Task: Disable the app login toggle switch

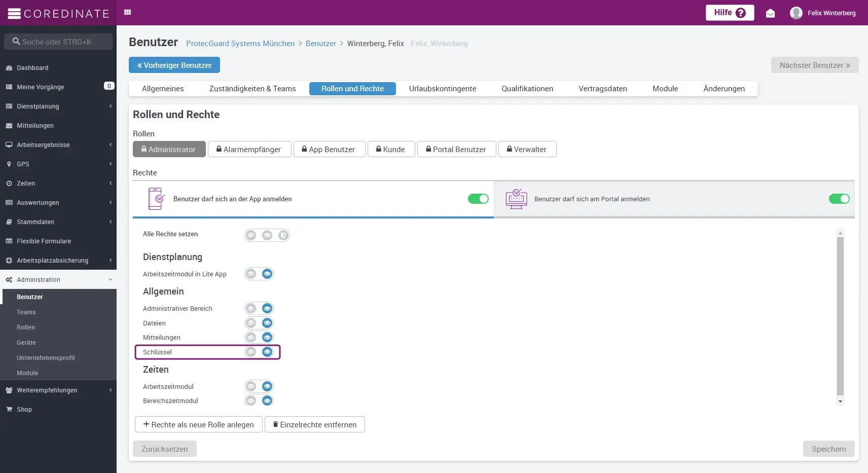Action: coord(478,199)
